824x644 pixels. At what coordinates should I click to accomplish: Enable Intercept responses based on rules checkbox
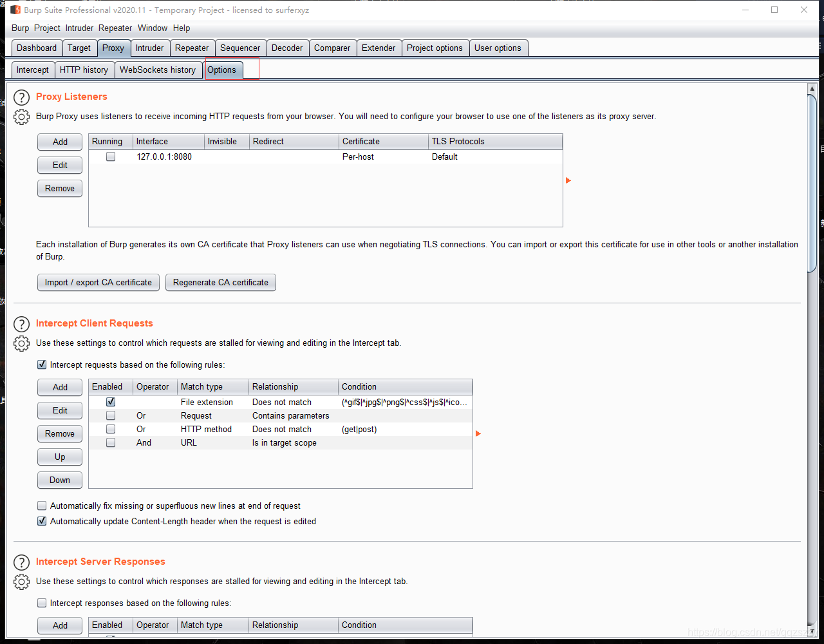[42, 603]
